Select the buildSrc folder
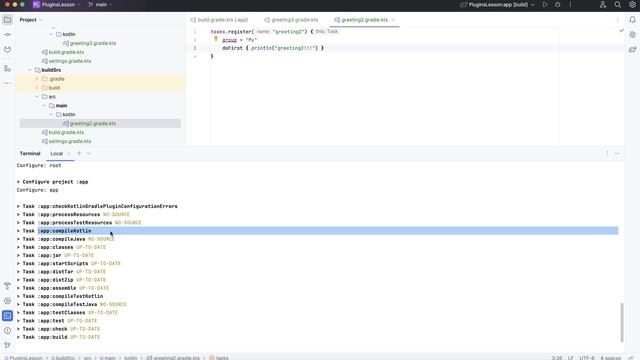This screenshot has height=360, width=640. (51, 70)
